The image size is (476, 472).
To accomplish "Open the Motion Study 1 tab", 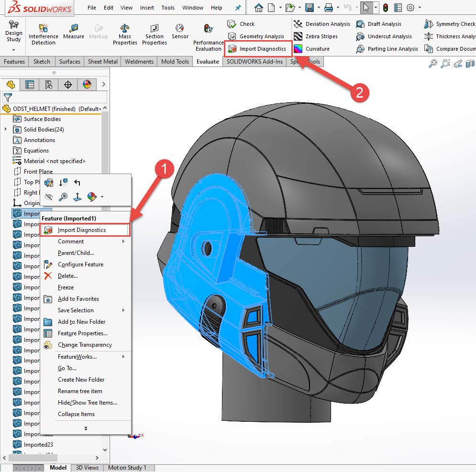I will pos(127,467).
